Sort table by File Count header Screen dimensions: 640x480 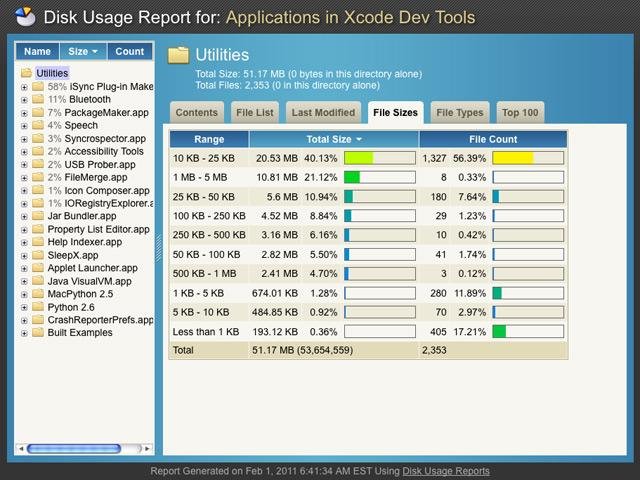point(493,139)
